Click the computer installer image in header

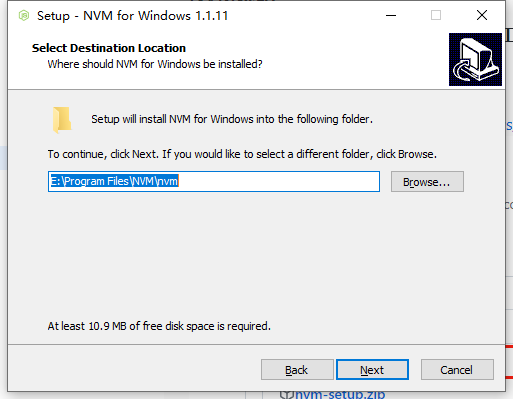coord(475,59)
